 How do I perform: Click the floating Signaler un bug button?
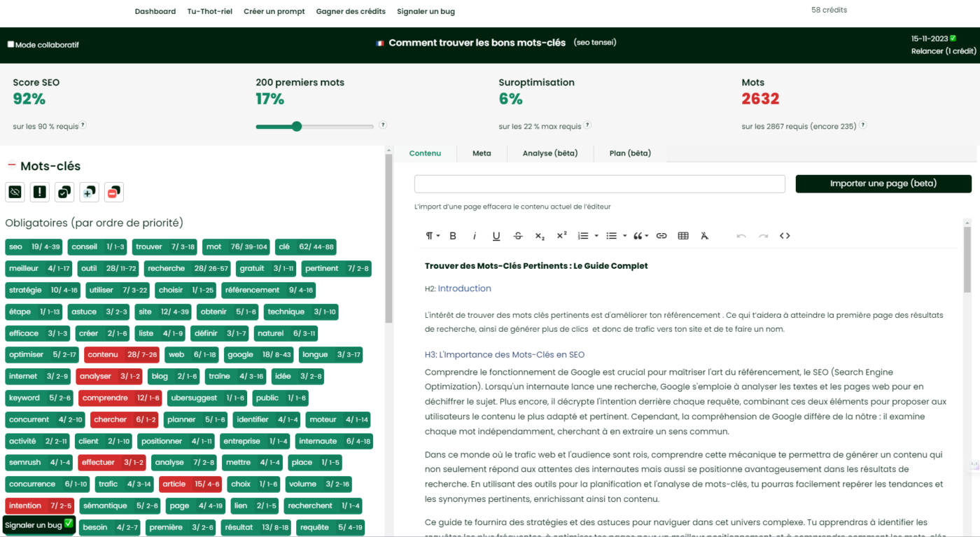[38, 524]
